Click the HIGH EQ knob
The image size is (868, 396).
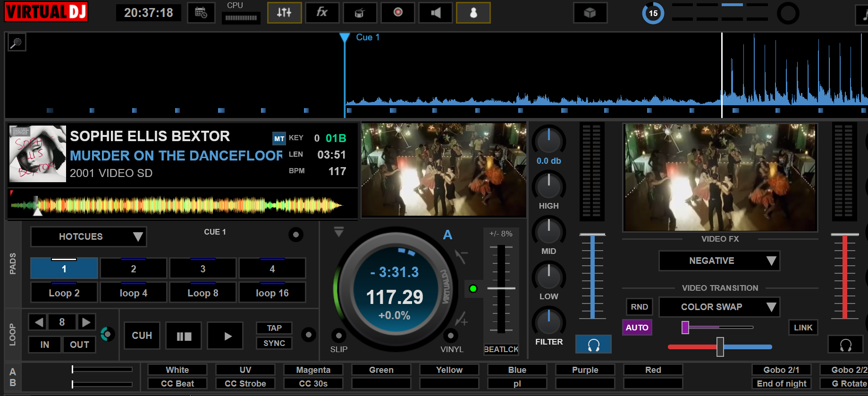pos(548,185)
